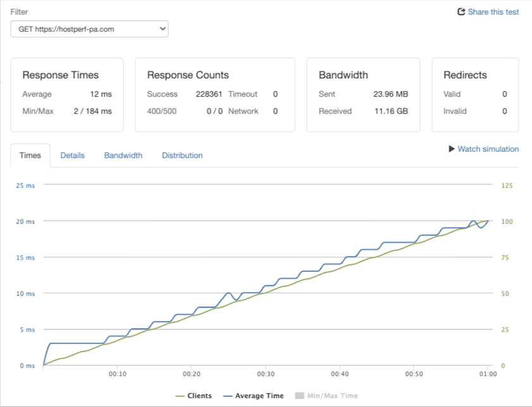532x407 pixels.
Task: Enable the Min/Max Time legend series
Action: [x=326, y=396]
